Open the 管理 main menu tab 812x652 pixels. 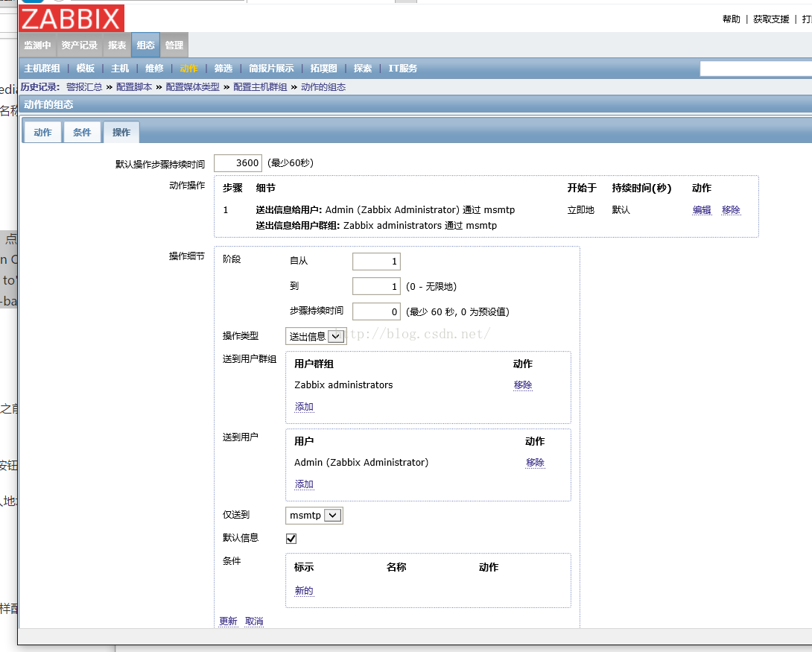pos(174,45)
